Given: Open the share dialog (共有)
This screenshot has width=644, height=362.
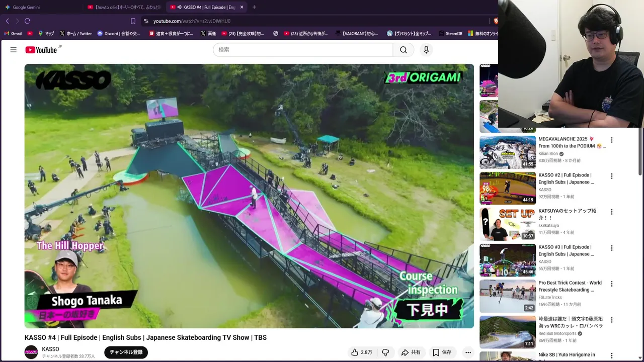Looking at the screenshot, I should [411, 352].
